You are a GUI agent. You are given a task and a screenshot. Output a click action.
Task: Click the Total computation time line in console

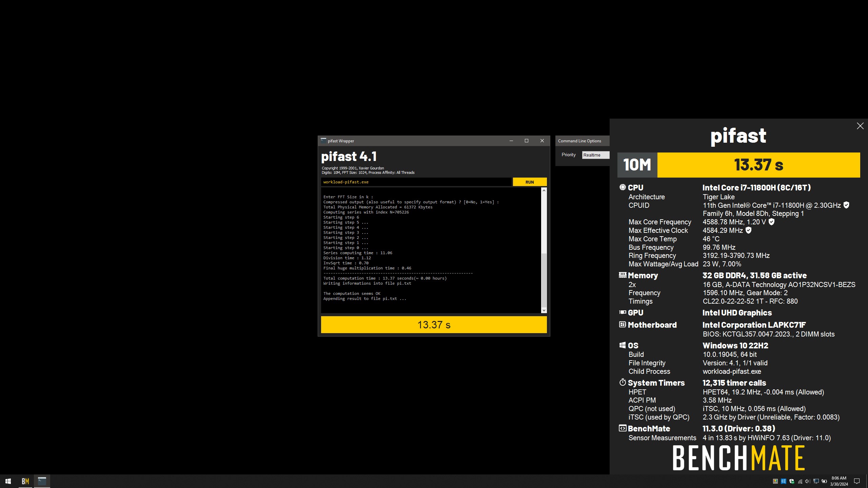click(385, 278)
